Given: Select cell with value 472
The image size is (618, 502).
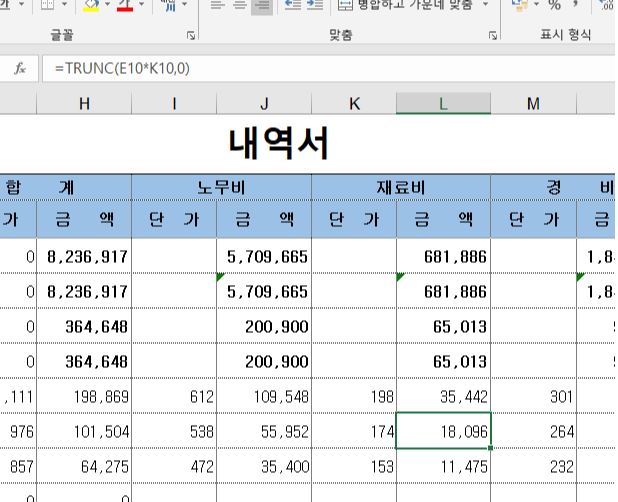Looking at the screenshot, I should (x=174, y=467).
